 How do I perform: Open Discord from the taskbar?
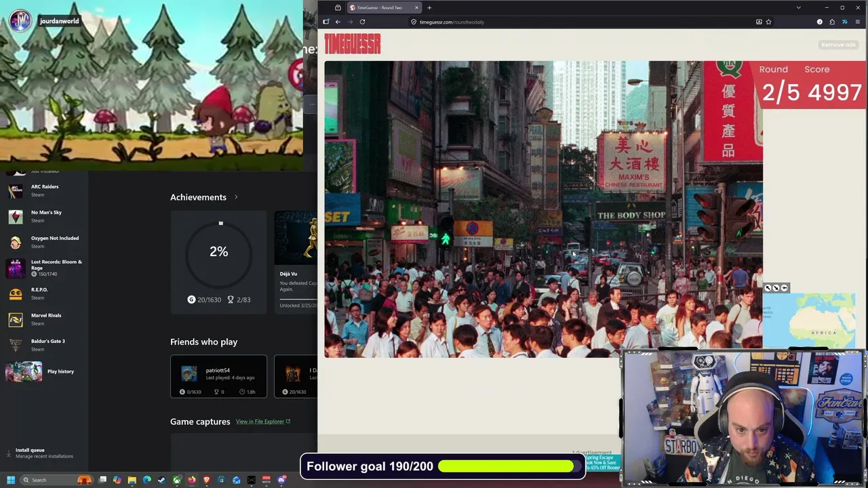coord(282,480)
